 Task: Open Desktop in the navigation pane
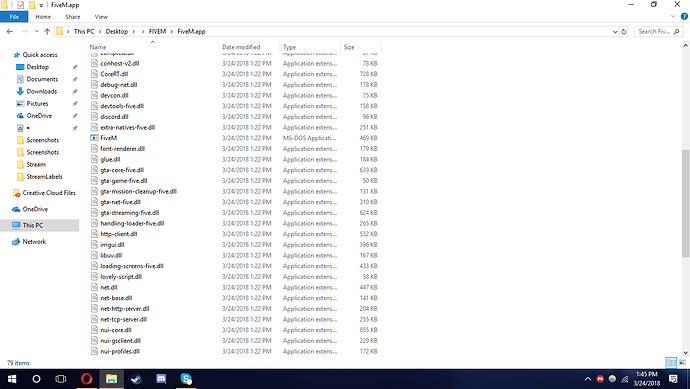coord(37,67)
